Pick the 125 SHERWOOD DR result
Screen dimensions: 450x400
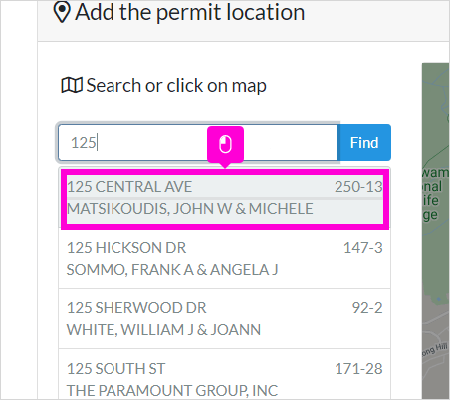[x=225, y=319]
